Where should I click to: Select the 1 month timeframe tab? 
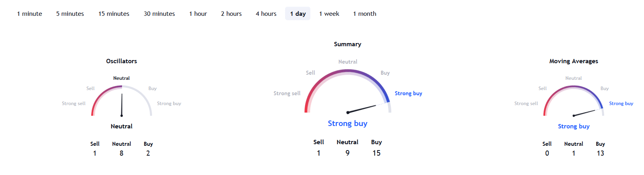[x=364, y=14]
